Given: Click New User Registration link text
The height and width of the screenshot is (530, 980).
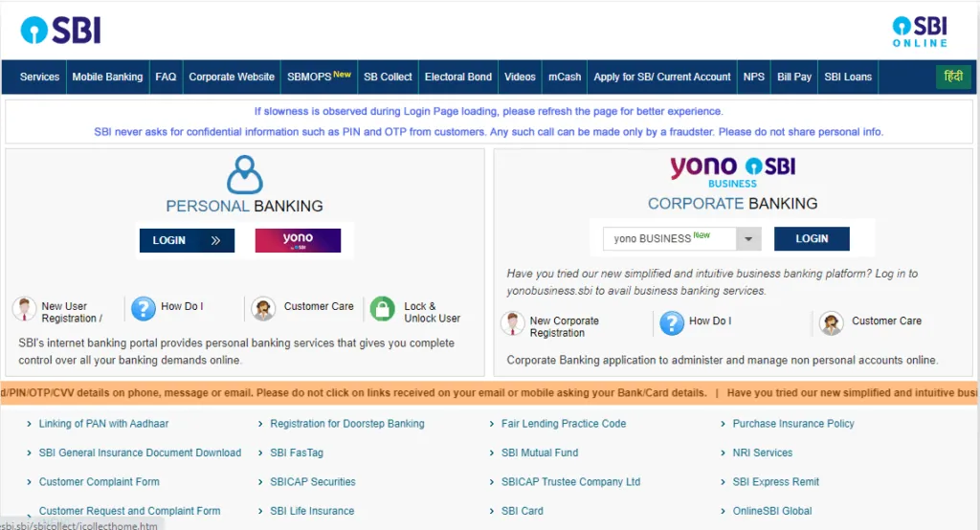Looking at the screenshot, I should 71,312.
